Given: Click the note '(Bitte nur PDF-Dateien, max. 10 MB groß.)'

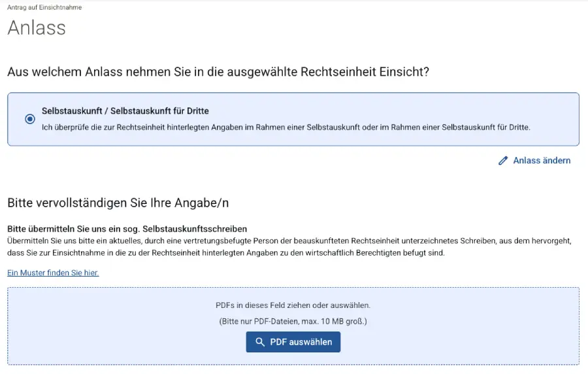Looking at the screenshot, I should click(293, 322).
